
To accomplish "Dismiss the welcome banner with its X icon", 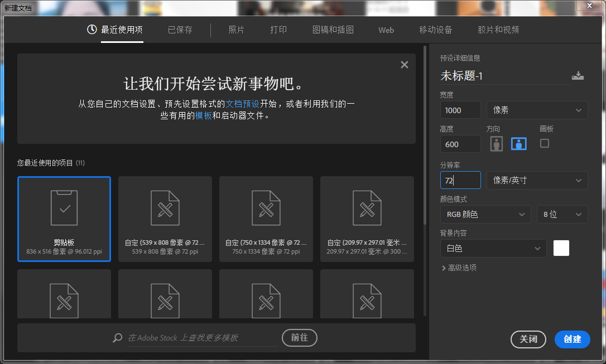I will coord(404,64).
